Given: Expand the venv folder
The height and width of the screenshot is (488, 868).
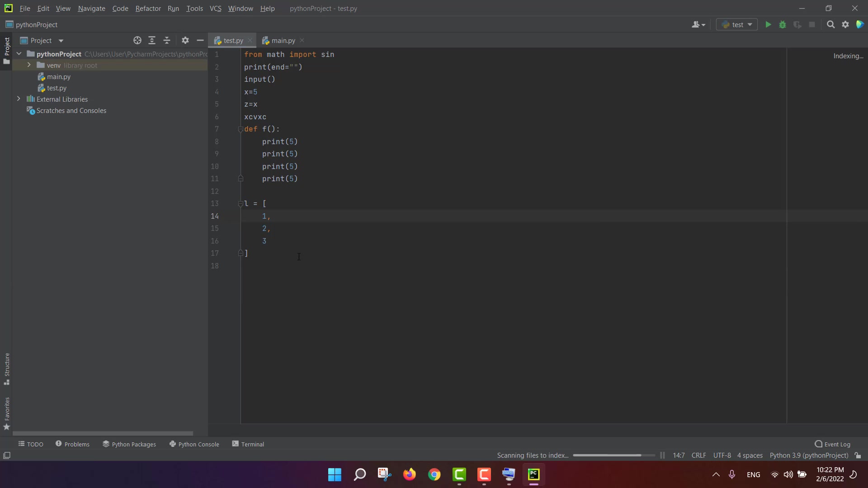Looking at the screenshot, I should point(29,65).
